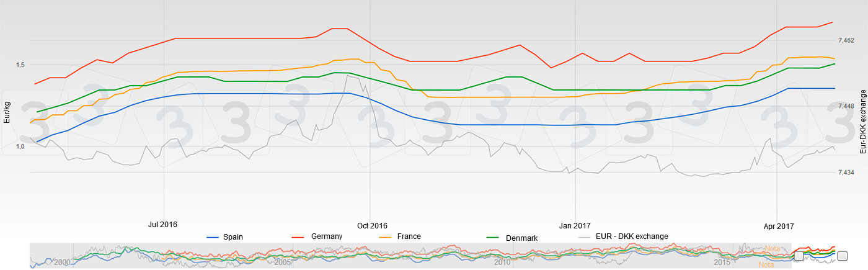868x270 pixels.
Task: Jump to 2010 in the overview timeline
Action: (x=502, y=263)
